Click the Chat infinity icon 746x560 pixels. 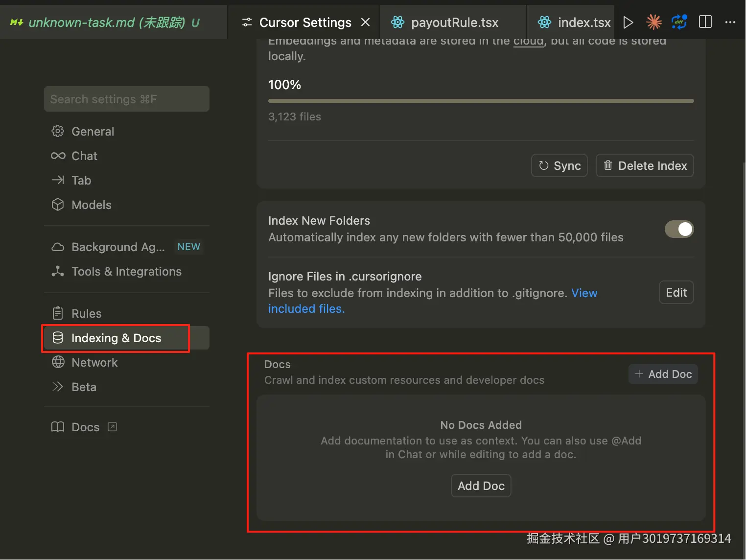click(x=58, y=156)
